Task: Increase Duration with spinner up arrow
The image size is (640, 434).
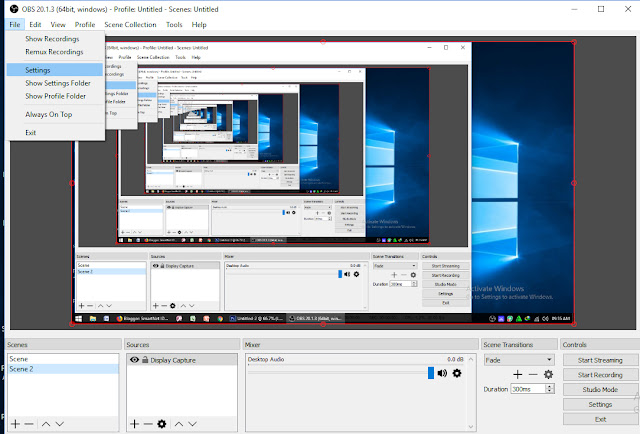Action: 550,386
